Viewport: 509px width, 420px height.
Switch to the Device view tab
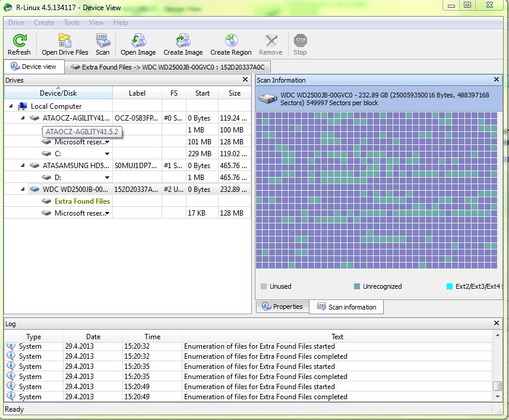(34, 67)
